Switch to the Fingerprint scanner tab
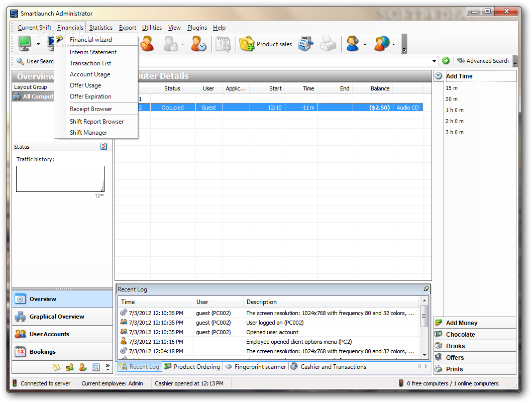This screenshot has width=532, height=403. tap(256, 367)
